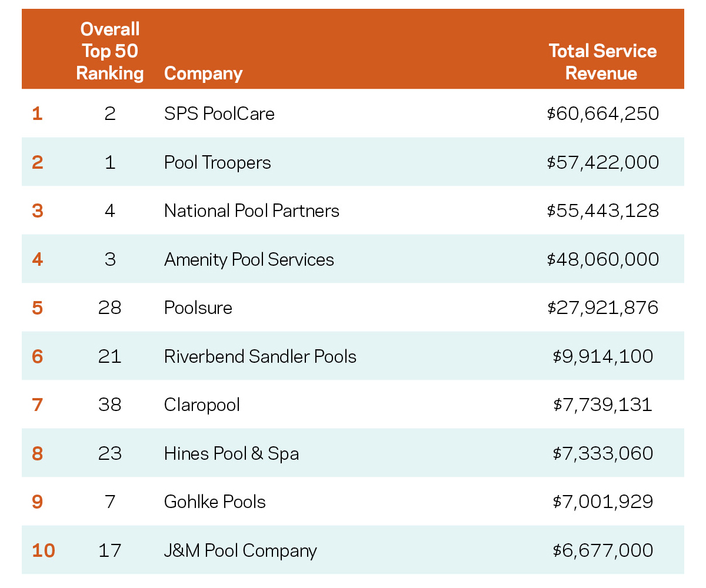Viewport: 706px width, 588px height.
Task: Select the SPS PoolCare company name
Action: [219, 113]
